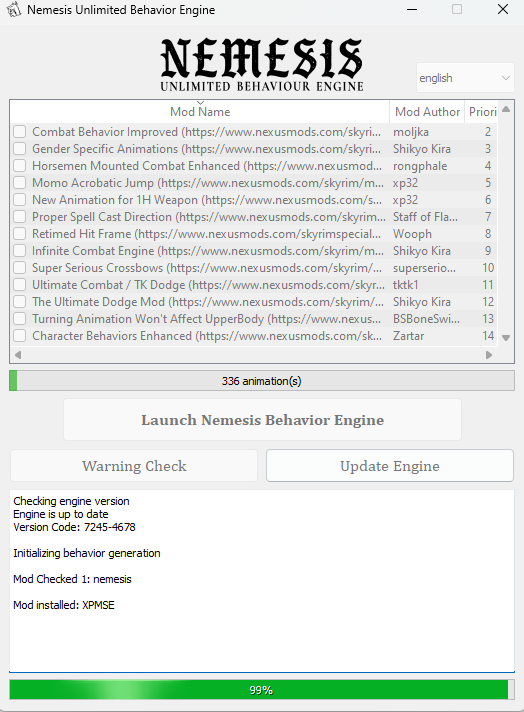
Task: Select author Zartar cell
Action: tap(408, 336)
